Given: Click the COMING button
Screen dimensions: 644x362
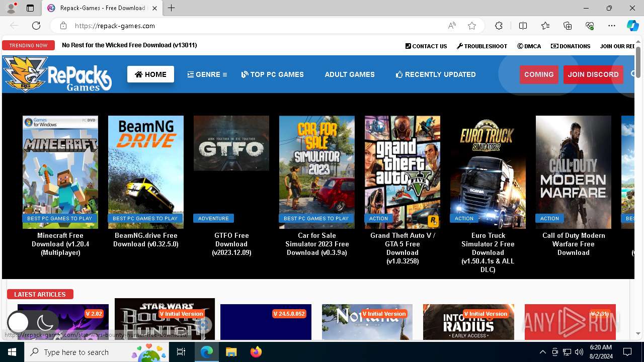Looking at the screenshot, I should point(539,74).
